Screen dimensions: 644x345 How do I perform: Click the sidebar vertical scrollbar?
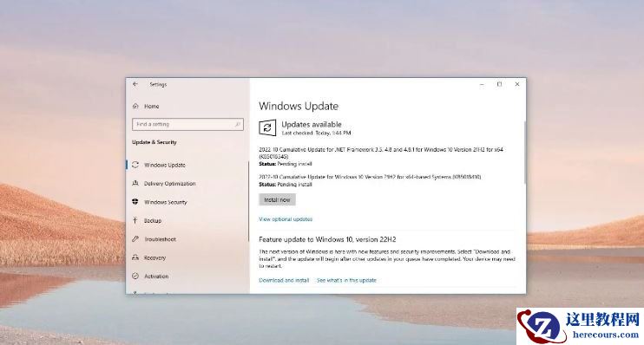[248, 201]
